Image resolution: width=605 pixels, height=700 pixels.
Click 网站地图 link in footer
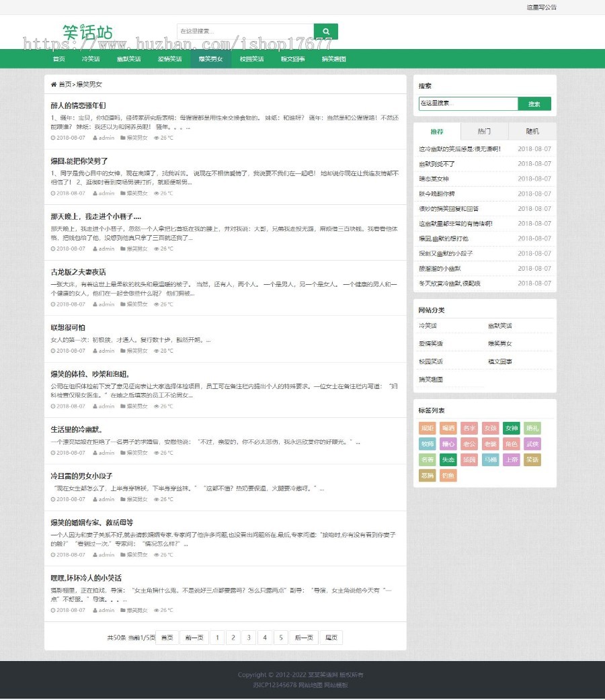click(x=311, y=685)
